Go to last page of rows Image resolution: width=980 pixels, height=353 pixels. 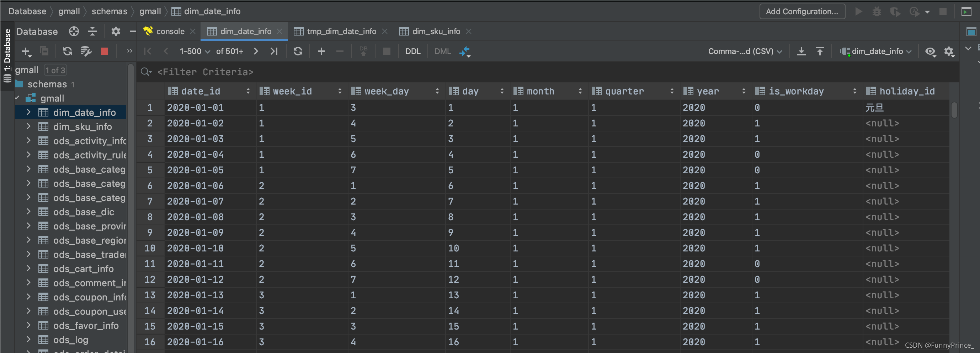tap(274, 51)
